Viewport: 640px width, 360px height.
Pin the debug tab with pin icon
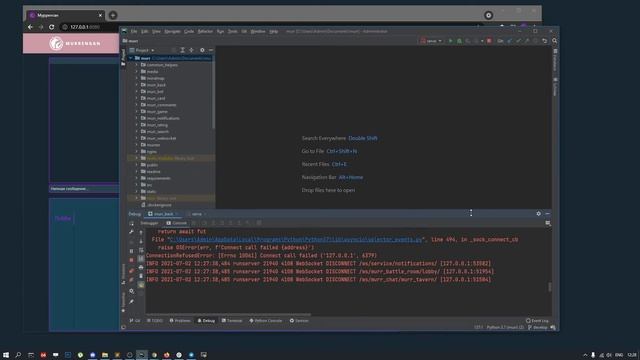click(x=131, y=302)
